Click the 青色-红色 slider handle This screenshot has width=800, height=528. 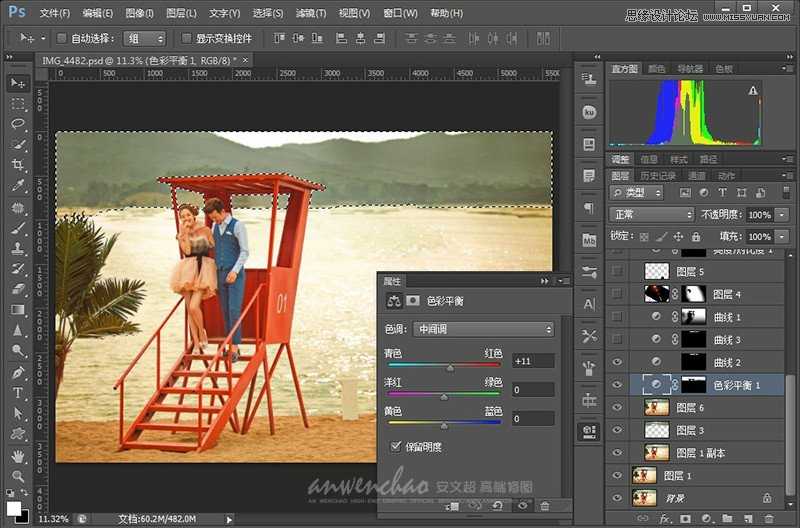(x=450, y=368)
